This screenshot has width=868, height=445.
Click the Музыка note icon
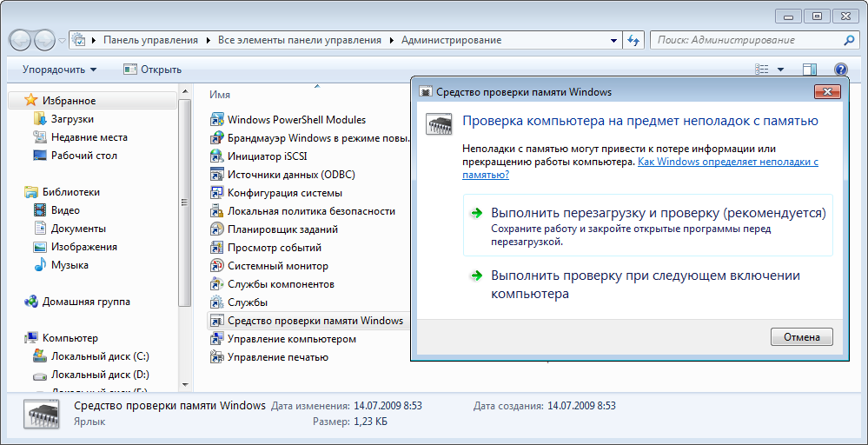(40, 265)
